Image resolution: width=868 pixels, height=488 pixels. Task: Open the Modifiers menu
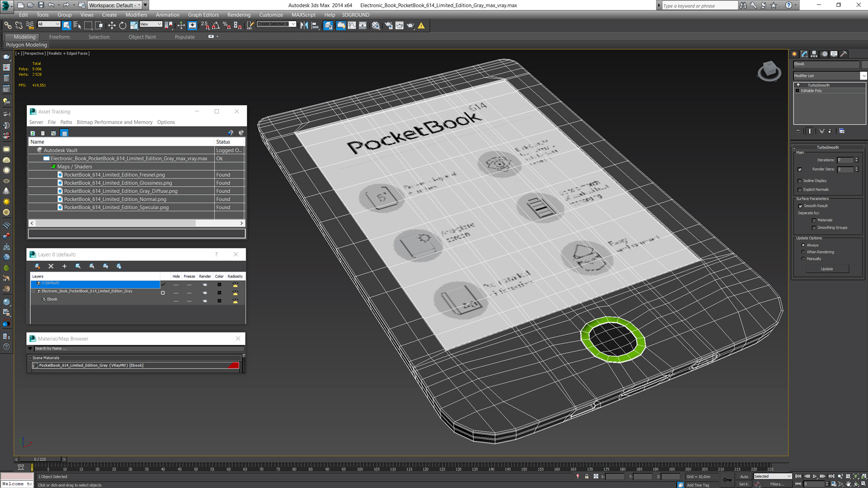click(x=136, y=15)
